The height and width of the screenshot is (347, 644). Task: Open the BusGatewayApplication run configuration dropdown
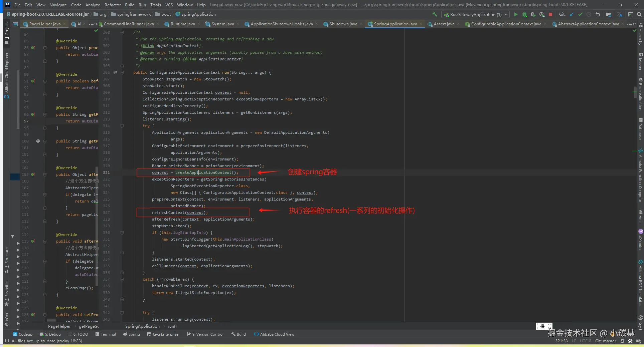coord(476,14)
